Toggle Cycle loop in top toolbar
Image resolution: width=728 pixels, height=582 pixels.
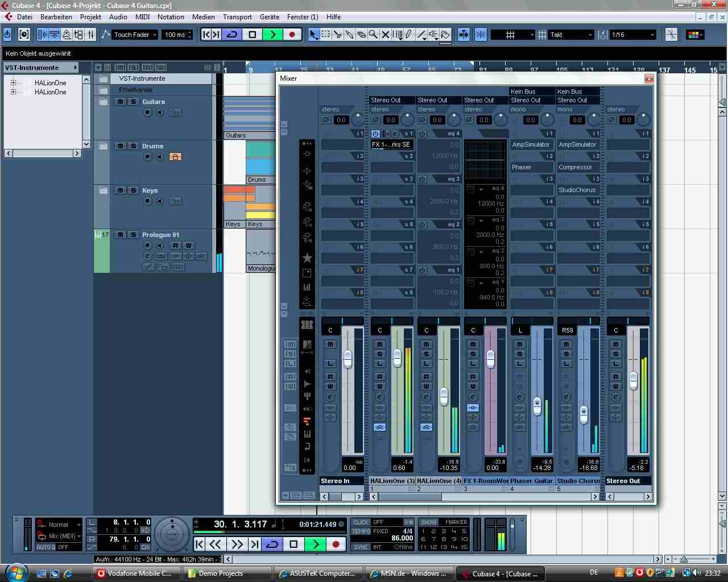pos(232,35)
